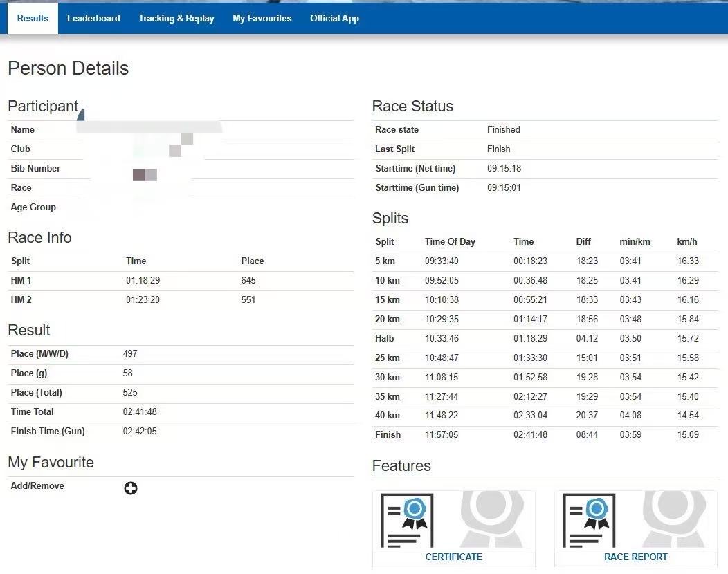Image resolution: width=728 pixels, height=574 pixels.
Task: Select the 40 km split row label
Action: tap(388, 415)
